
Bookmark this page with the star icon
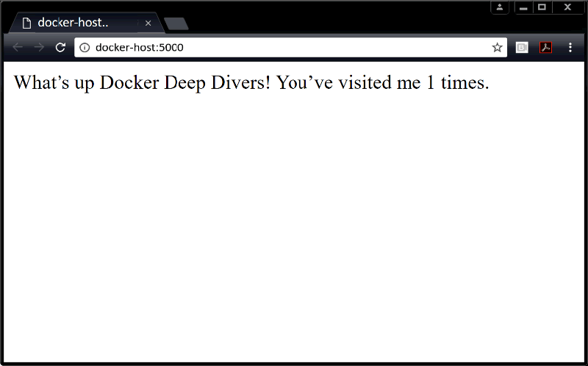coord(497,48)
